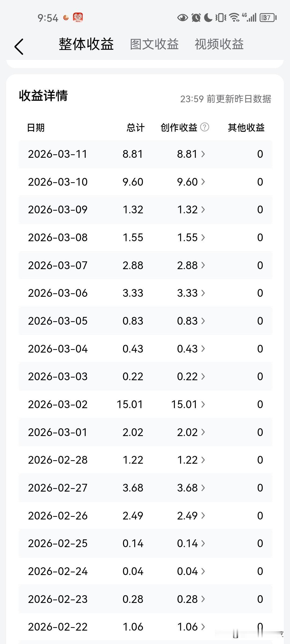Open the 2026-03-06 earnings row
Viewport: 290px width, 644px height.
145,293
